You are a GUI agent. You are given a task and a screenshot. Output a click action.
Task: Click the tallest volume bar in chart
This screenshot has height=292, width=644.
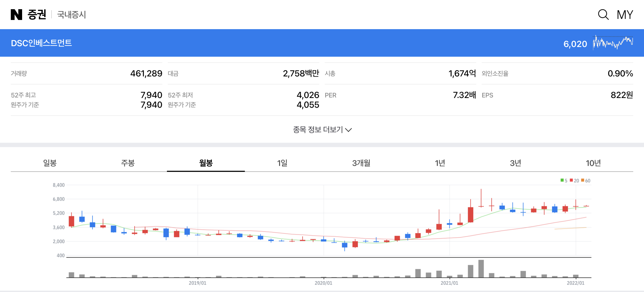(481, 269)
